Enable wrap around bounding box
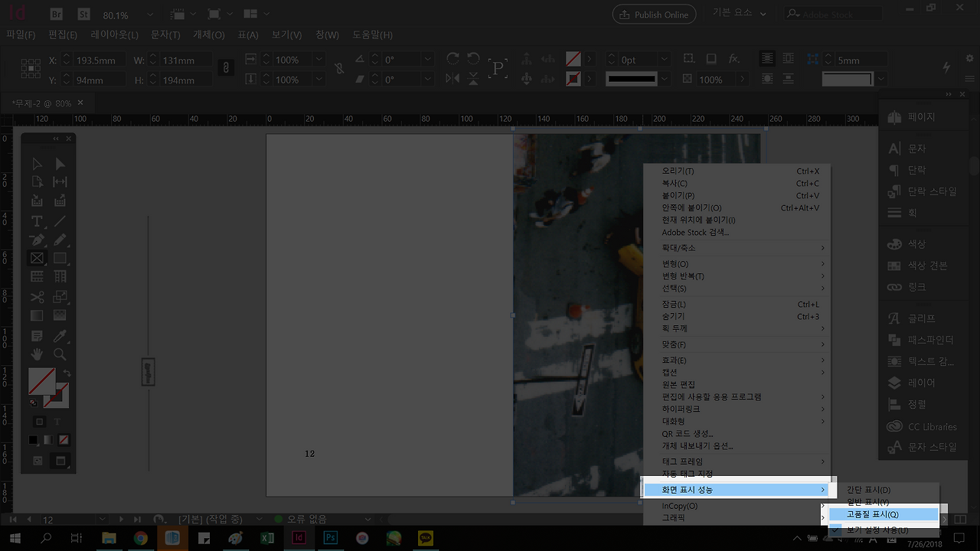980x551 pixels. 788,59
